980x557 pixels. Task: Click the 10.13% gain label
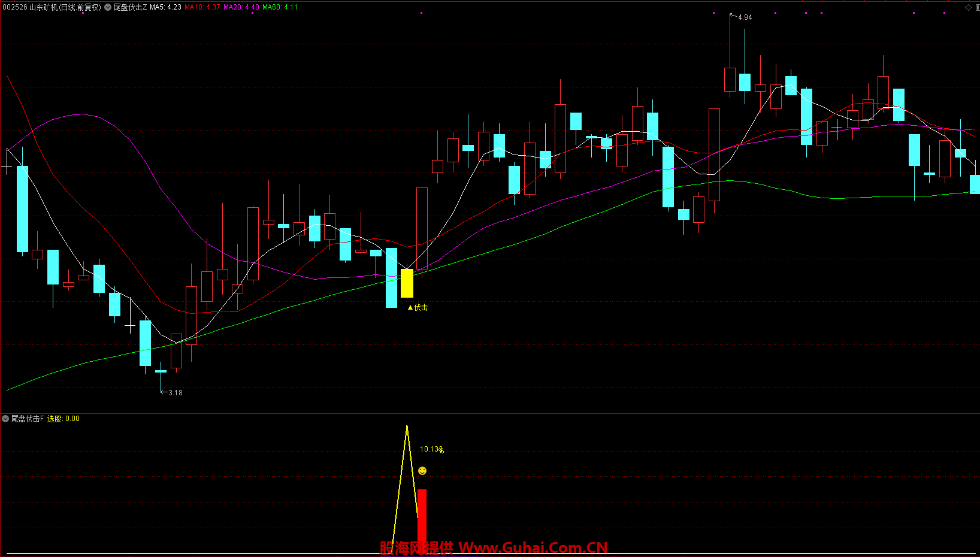click(x=431, y=449)
